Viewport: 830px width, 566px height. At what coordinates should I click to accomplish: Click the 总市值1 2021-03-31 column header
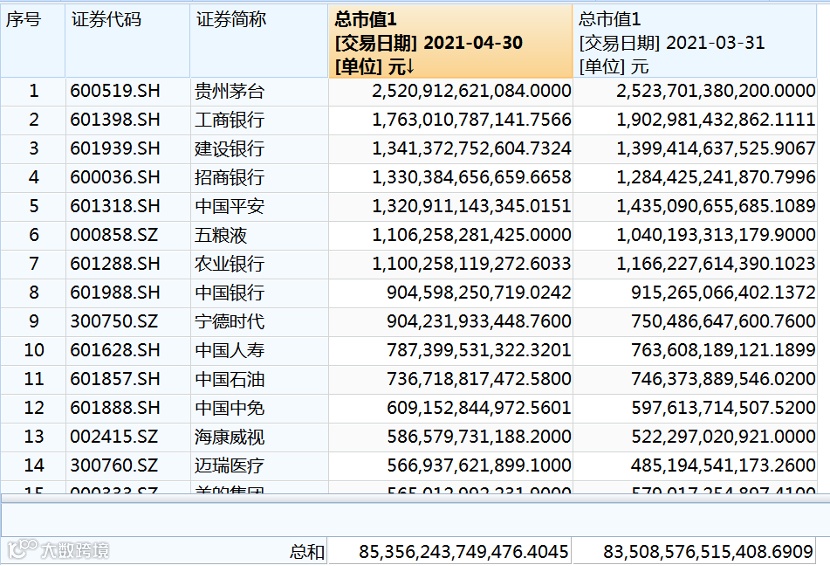[695, 41]
